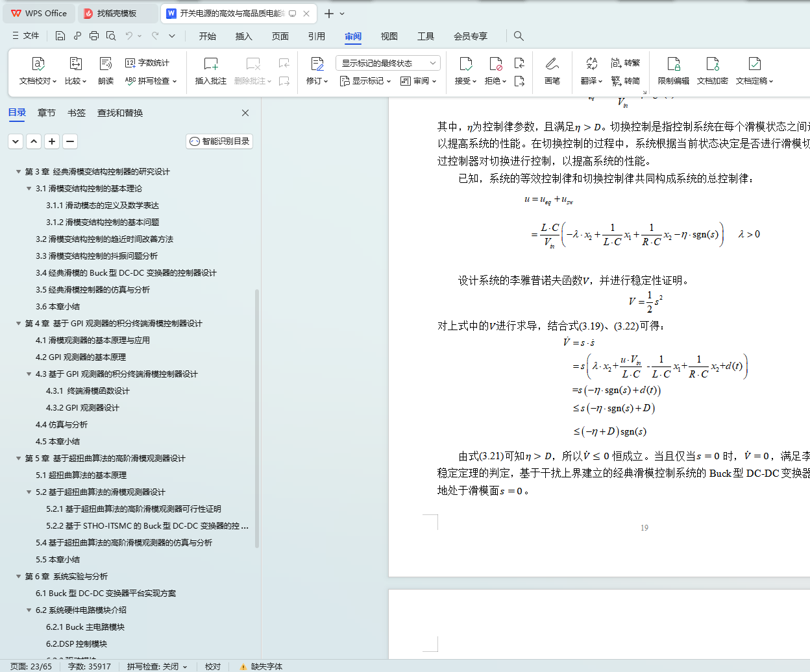Click 文档定稿 finalize document

pos(754,71)
